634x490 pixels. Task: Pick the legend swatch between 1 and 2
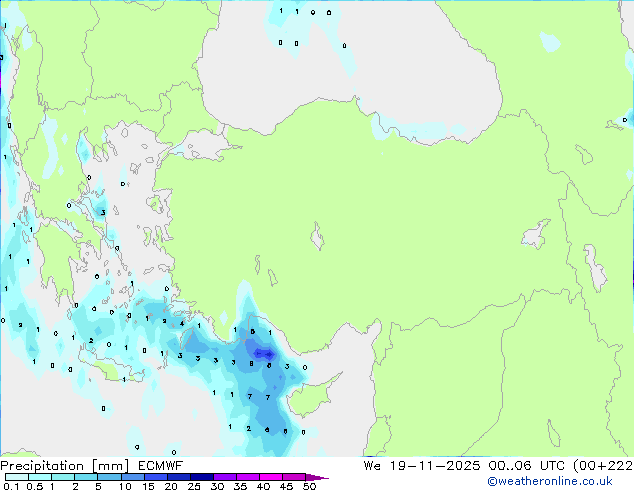click(63, 477)
